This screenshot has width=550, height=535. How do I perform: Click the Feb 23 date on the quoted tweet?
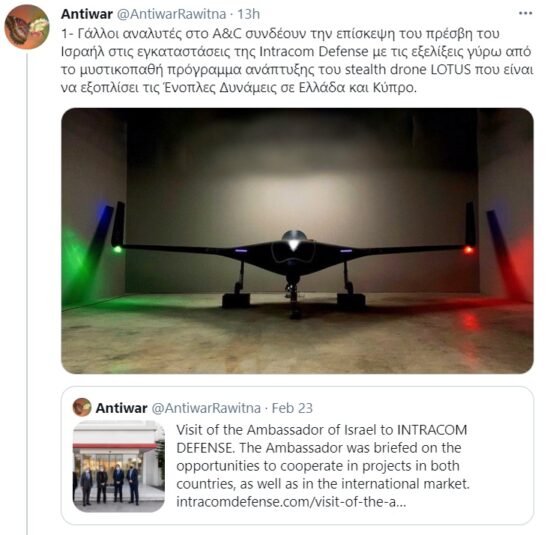click(292, 408)
